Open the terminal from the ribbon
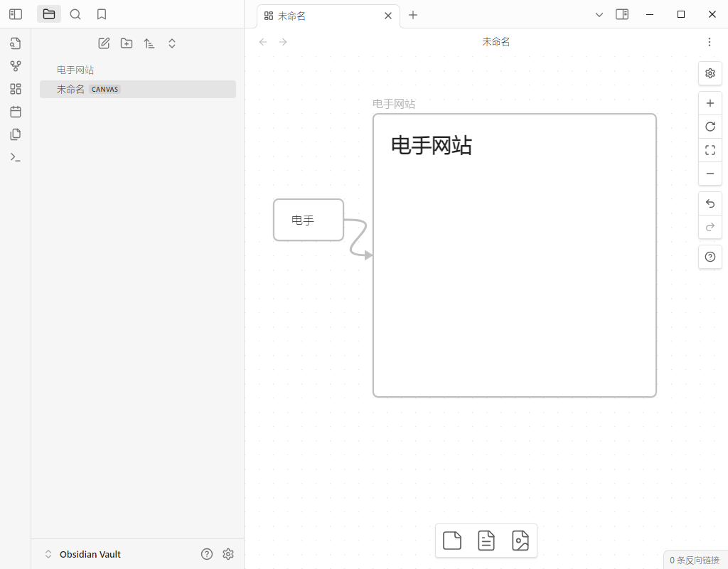This screenshot has height=569, width=728. (x=15, y=156)
